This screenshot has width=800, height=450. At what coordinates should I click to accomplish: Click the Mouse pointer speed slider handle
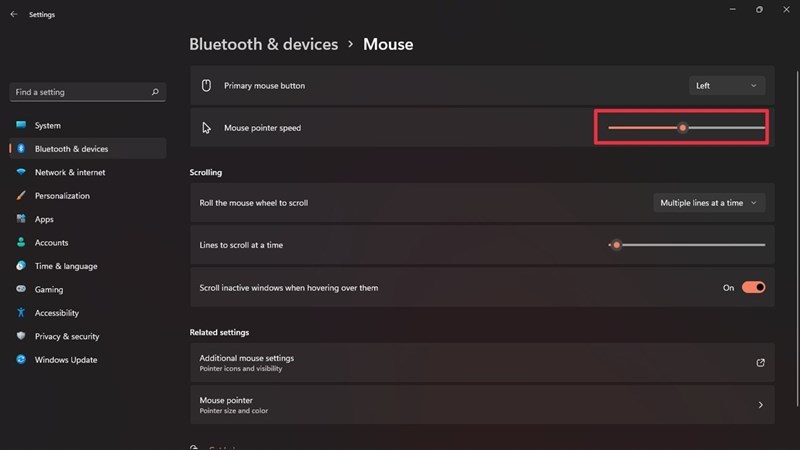tap(683, 128)
